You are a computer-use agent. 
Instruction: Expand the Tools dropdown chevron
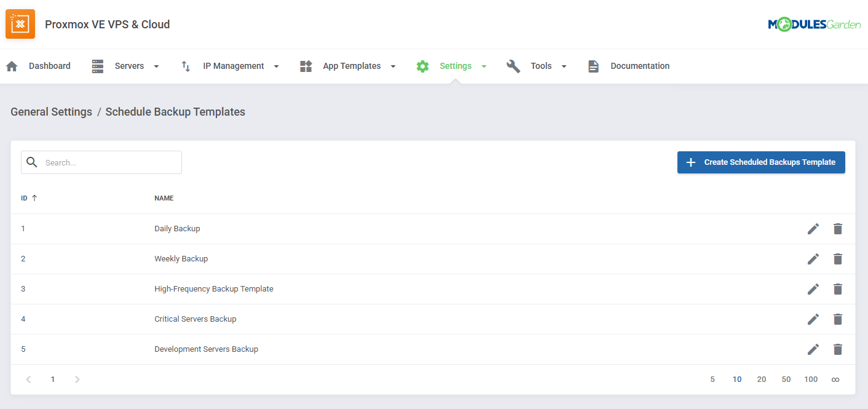coord(564,66)
